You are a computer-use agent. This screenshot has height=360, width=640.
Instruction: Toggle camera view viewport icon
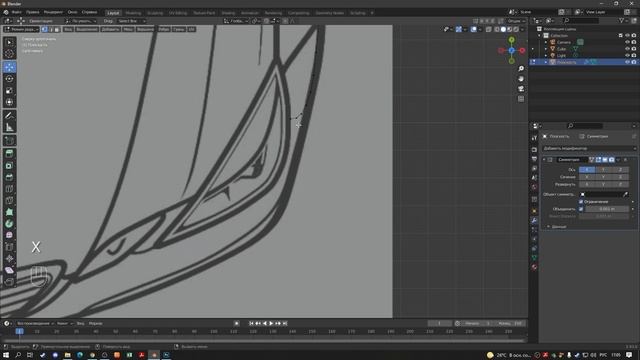pos(521,89)
